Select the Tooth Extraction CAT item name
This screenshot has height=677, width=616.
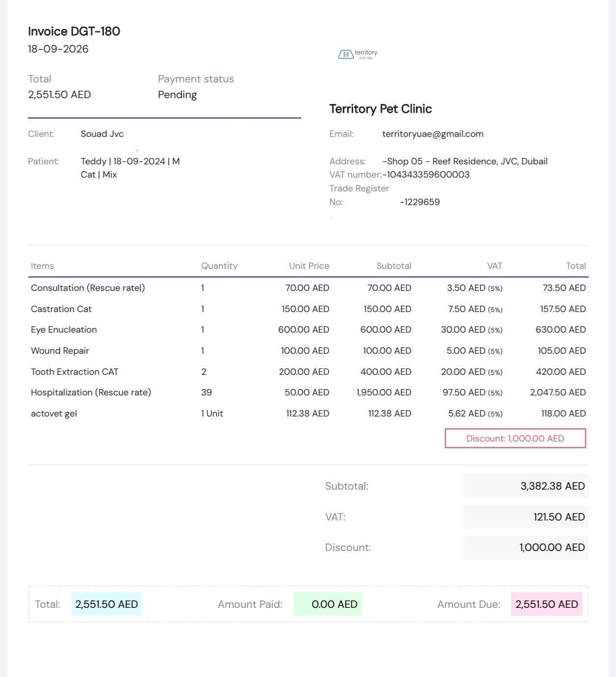tap(75, 372)
